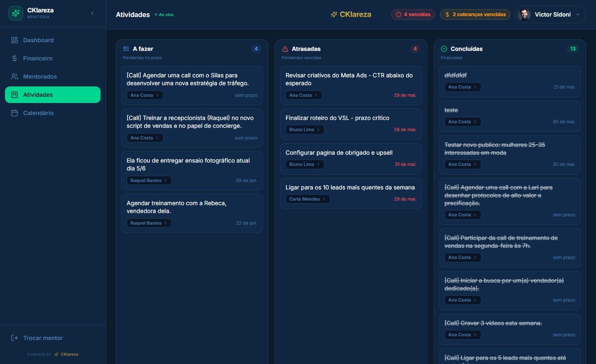Open Mentorados page
Screen dimensions: 596x364
pyautogui.click(x=53, y=77)
